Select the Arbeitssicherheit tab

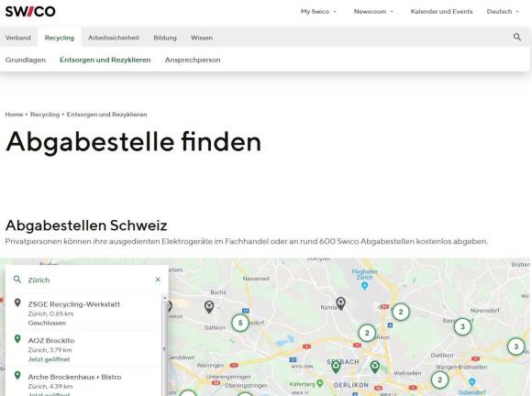tap(114, 38)
